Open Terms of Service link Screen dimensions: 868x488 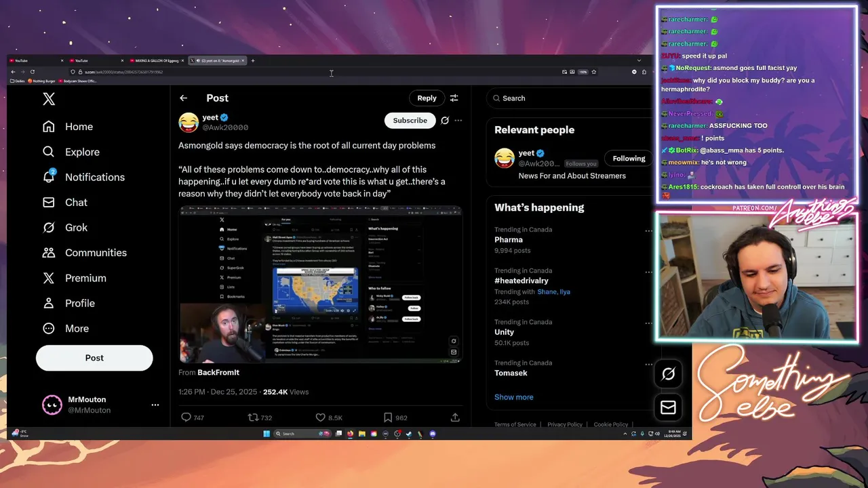coord(515,424)
